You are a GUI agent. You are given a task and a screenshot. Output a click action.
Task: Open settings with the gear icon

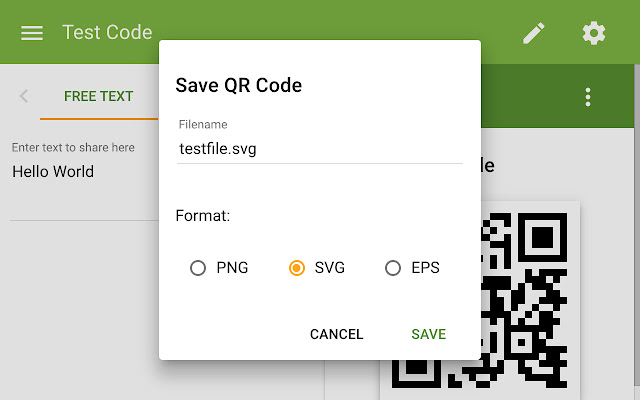click(593, 33)
